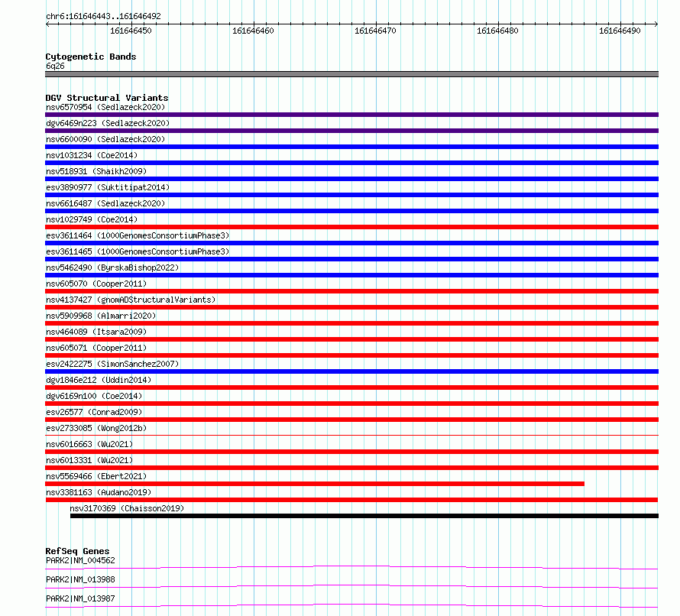Open variant nsv605071 (Cooper2011)
This screenshot has width=680, height=616.
coord(96,348)
